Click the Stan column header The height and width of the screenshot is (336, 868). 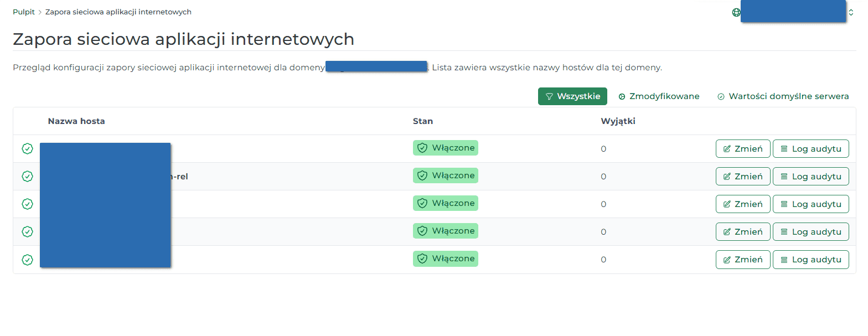(x=423, y=121)
